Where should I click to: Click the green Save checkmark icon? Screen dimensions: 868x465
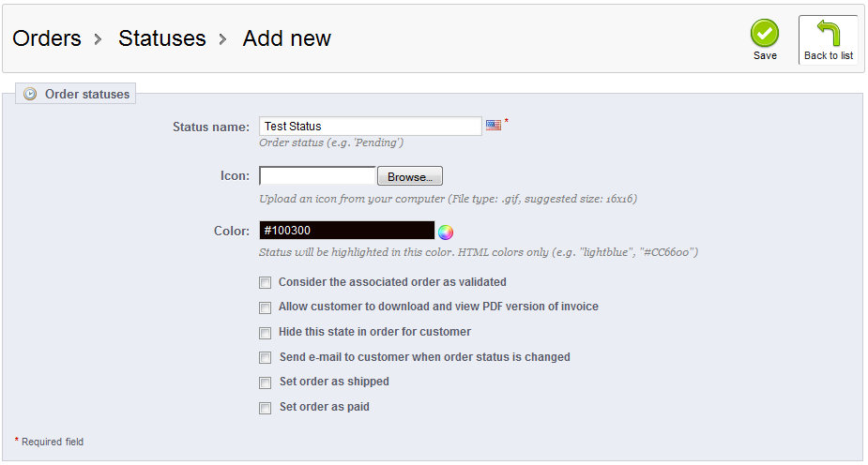coord(765,33)
